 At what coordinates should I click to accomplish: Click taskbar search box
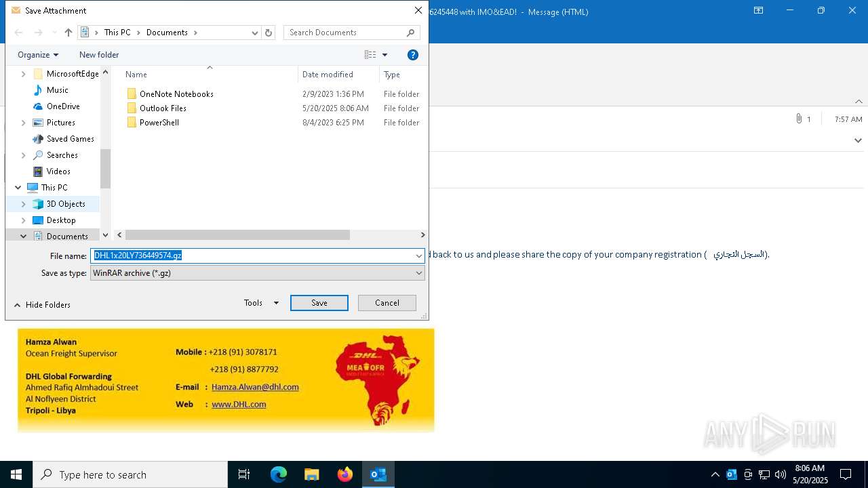click(x=130, y=474)
